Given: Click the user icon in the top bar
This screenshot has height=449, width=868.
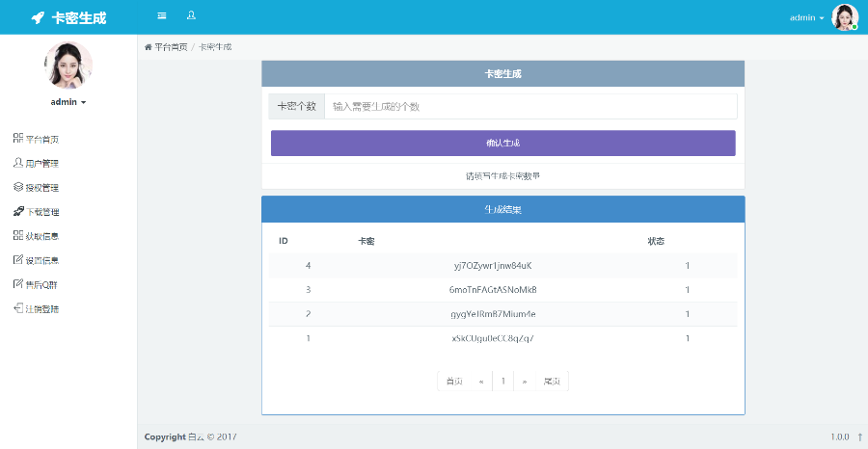Looking at the screenshot, I should (191, 16).
